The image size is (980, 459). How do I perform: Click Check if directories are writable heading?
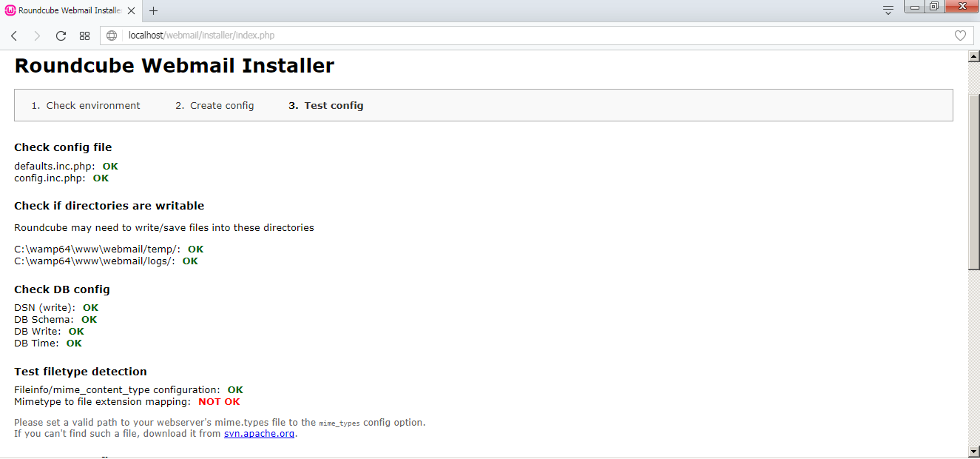[109, 206]
